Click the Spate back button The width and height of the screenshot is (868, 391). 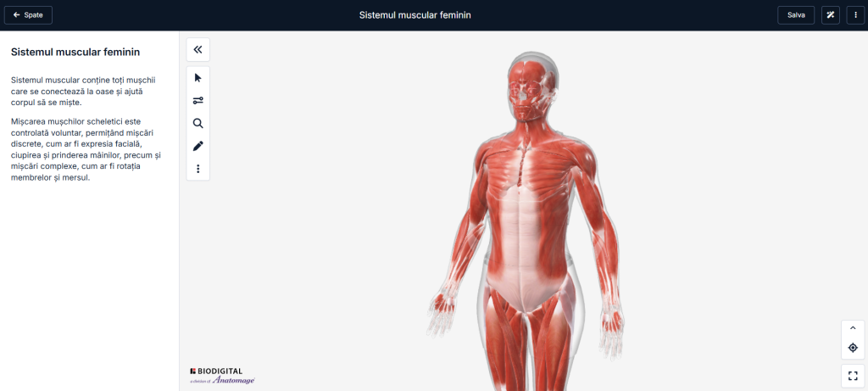click(x=28, y=15)
